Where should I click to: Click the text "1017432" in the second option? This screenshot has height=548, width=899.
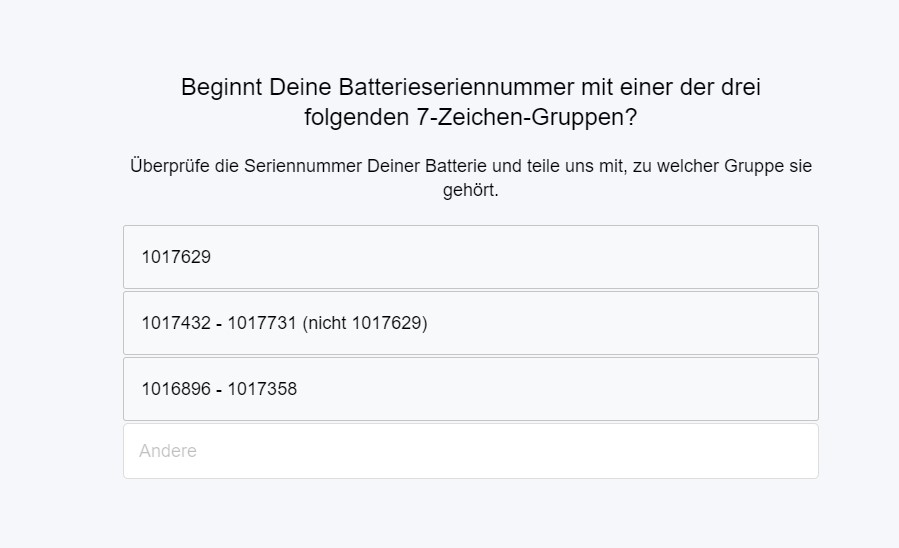(175, 323)
